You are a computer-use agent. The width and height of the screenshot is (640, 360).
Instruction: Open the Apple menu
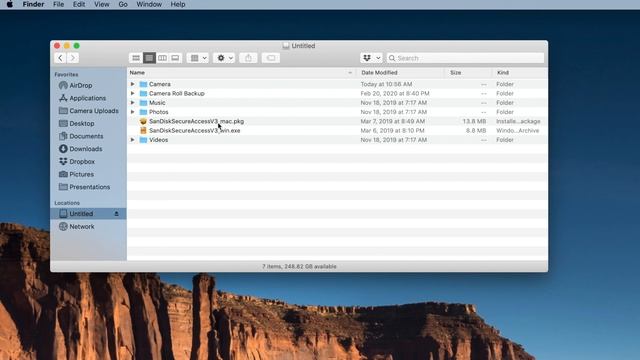[x=10, y=4]
